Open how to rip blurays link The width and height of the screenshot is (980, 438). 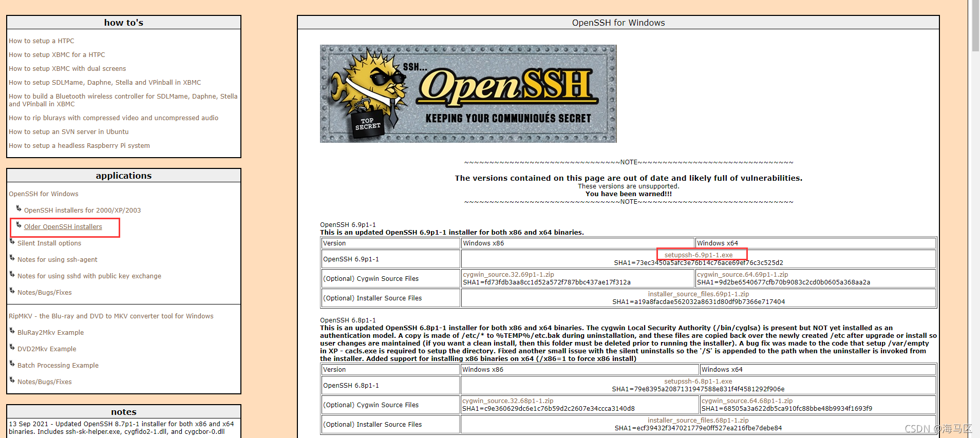(x=114, y=118)
